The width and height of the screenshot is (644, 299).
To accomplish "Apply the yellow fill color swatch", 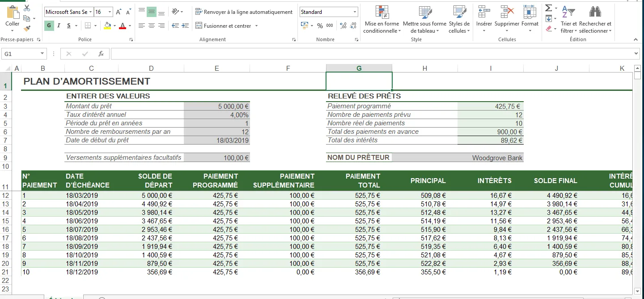I will (x=107, y=26).
